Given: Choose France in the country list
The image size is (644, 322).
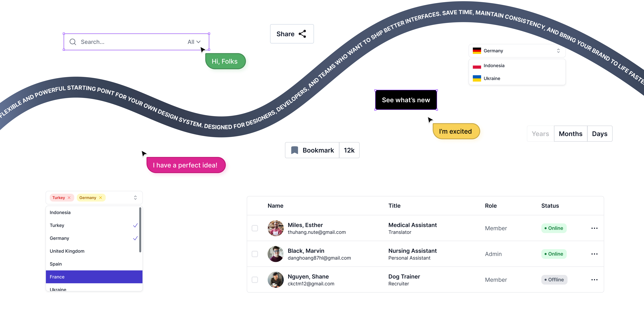Looking at the screenshot, I should point(94,277).
